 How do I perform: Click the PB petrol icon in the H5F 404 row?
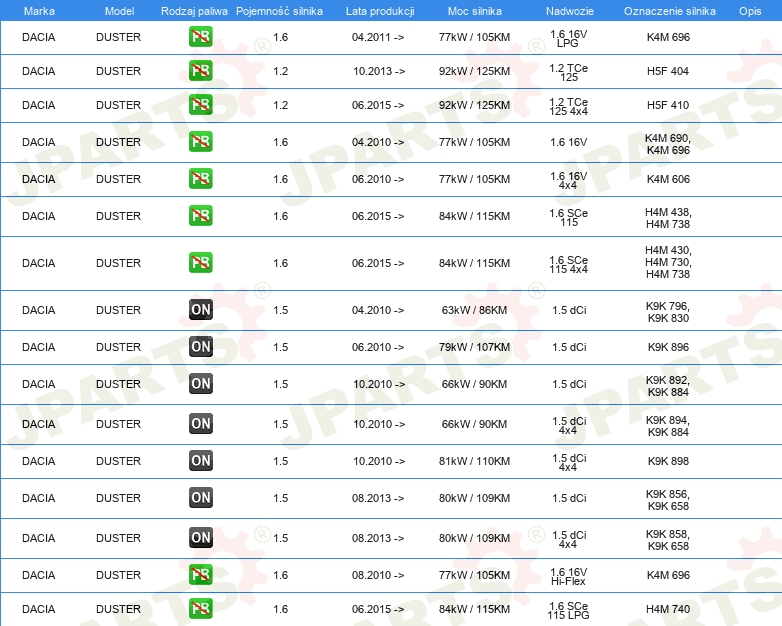[200, 71]
